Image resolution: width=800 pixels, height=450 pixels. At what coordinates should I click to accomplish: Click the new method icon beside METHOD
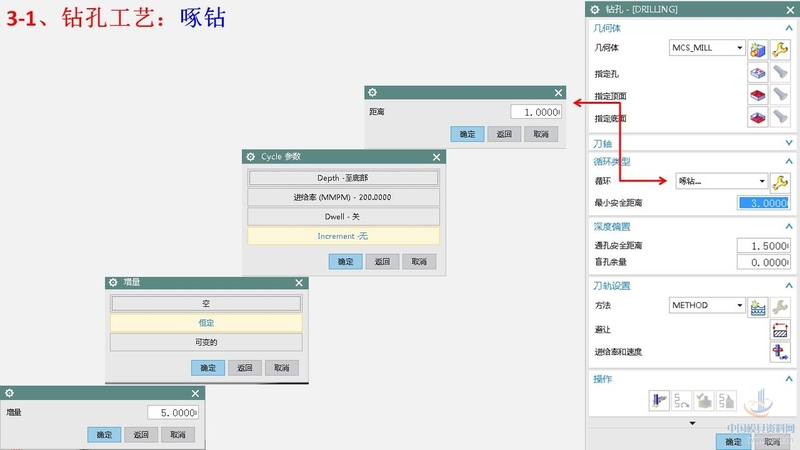click(758, 306)
